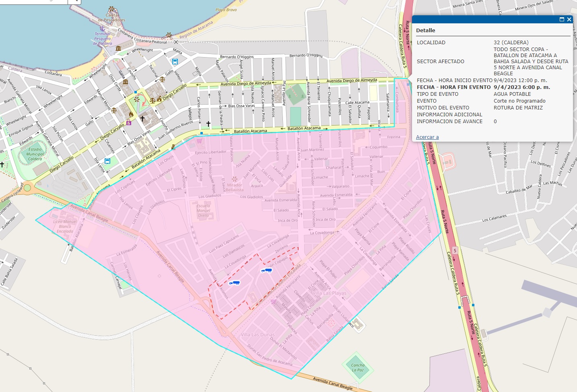Click the church cross beside the plaza
The width and height of the screenshot is (577, 392).
[142, 119]
